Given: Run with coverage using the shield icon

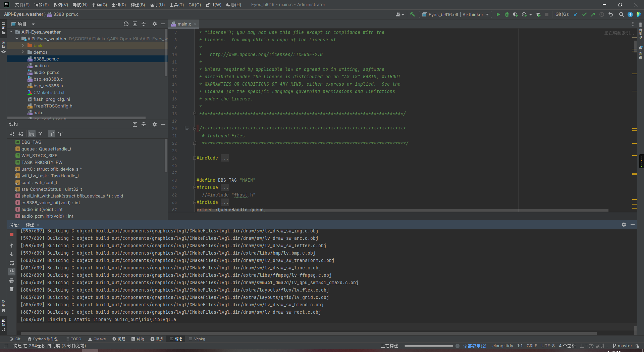Looking at the screenshot, I should (516, 14).
